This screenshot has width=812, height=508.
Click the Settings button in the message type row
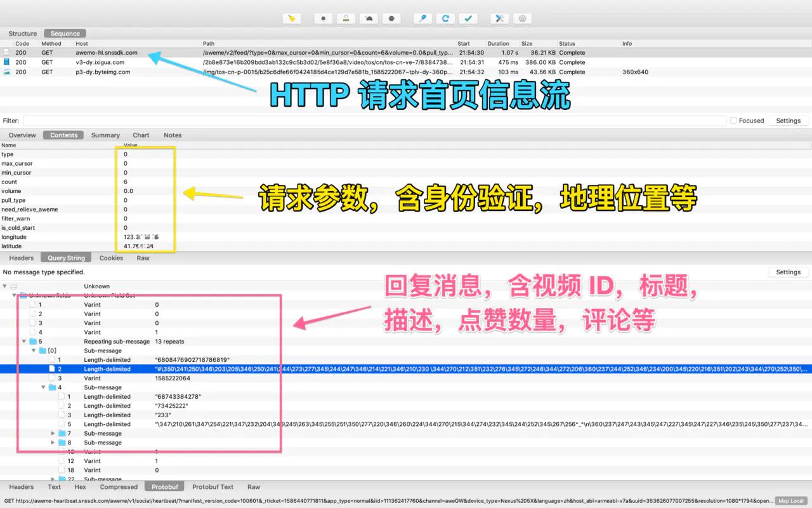[789, 272]
